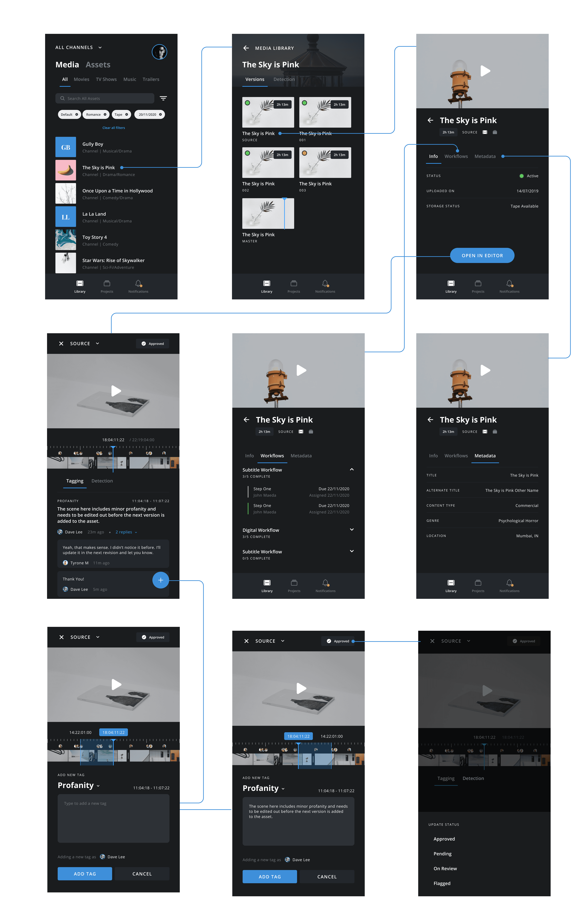Click the OPEN IN EDITOR button
The image size is (588, 924).
[x=482, y=255]
